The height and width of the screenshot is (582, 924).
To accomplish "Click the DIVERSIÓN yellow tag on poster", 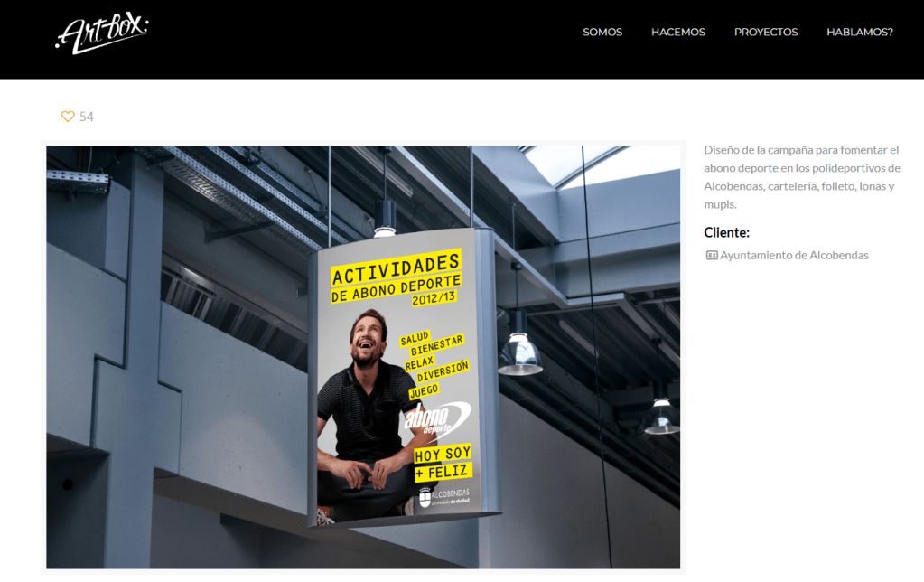I will [x=443, y=371].
